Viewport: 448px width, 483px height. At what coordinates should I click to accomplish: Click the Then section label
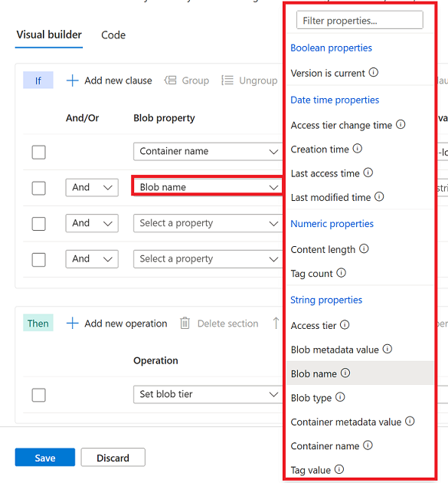coord(38,323)
